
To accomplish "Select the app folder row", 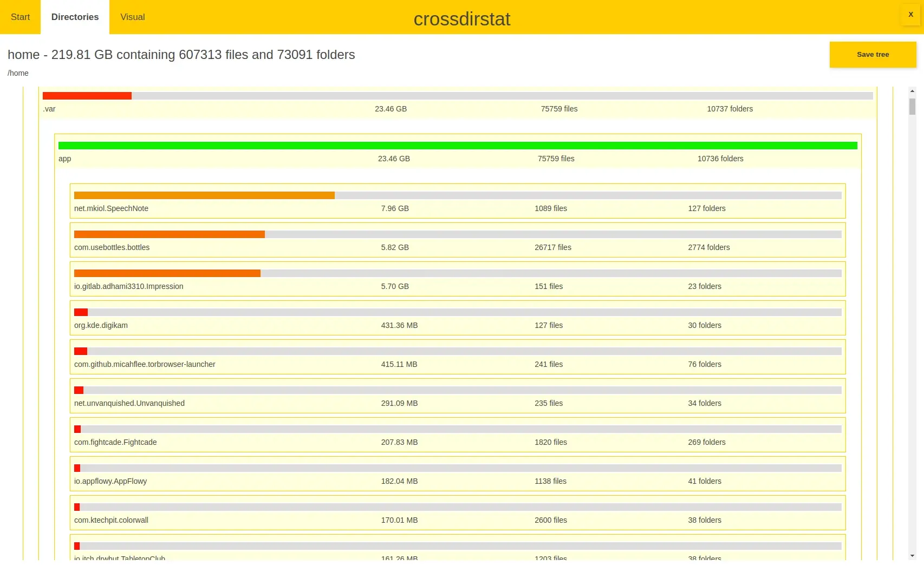I will click(x=458, y=152).
